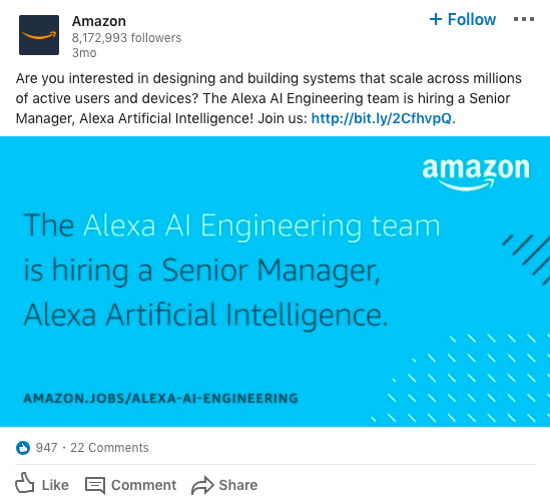The width and height of the screenshot is (550, 504).
Task: View the blue like reaction icon
Action: [23, 448]
